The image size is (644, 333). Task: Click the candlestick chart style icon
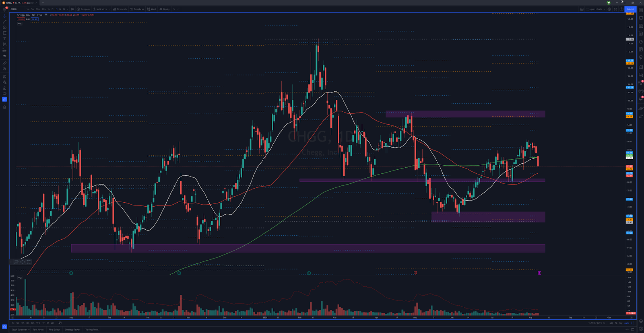72,9
